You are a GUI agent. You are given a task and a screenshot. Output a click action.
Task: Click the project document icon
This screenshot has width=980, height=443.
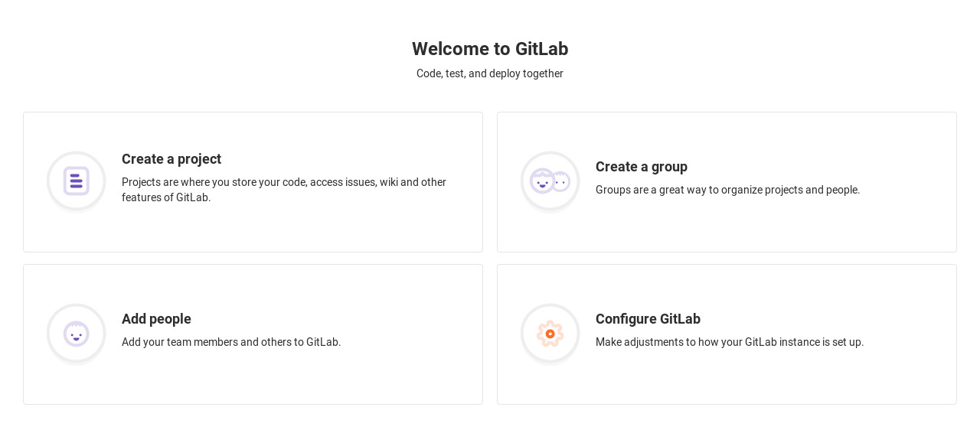click(x=77, y=181)
